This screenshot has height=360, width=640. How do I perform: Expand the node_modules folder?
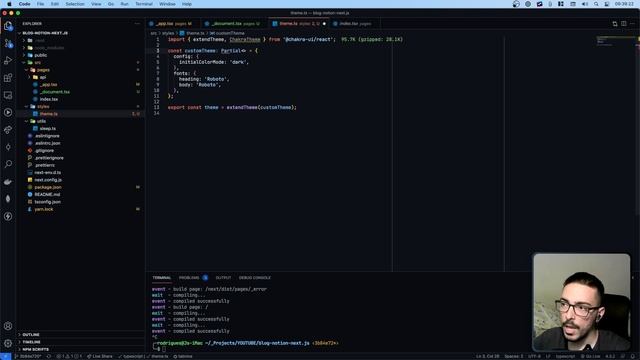(80, 48)
